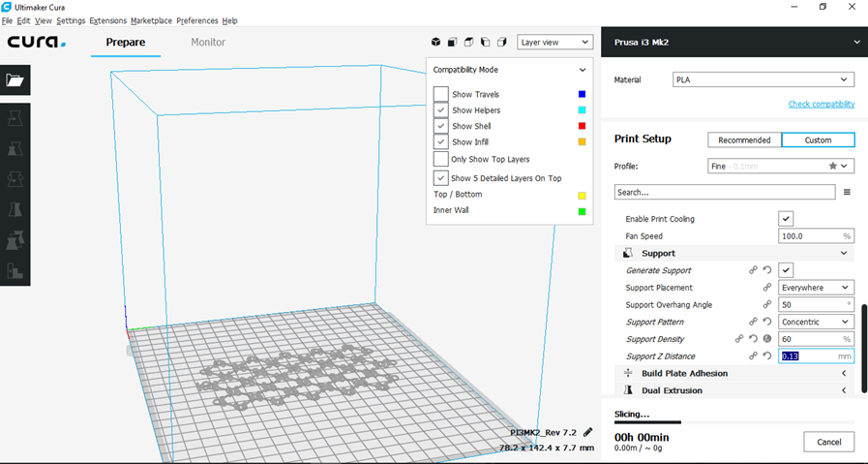Click link icon beside Support Density
The image size is (868, 464).
click(x=739, y=339)
